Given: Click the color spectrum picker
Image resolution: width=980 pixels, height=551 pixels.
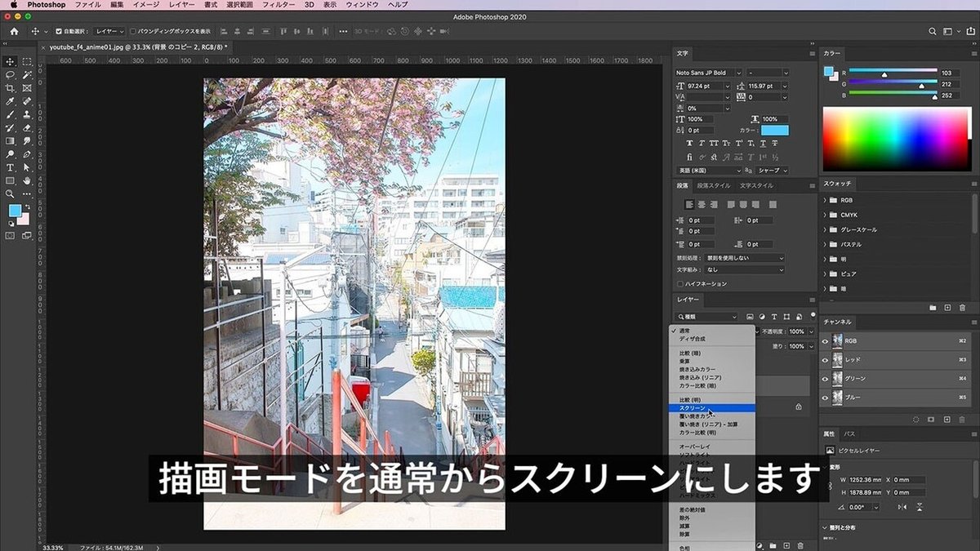Looking at the screenshot, I should pos(896,139).
